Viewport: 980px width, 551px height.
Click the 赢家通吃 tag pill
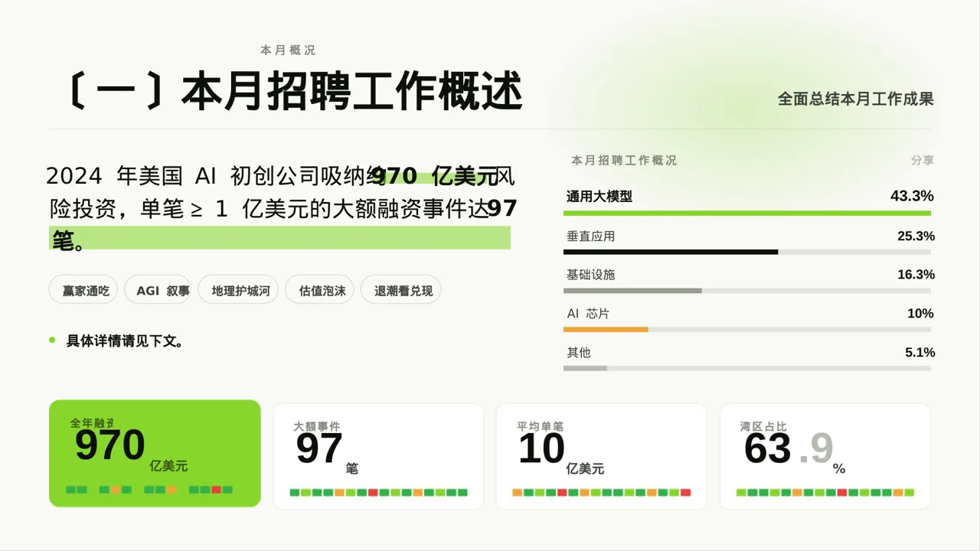[x=85, y=291]
